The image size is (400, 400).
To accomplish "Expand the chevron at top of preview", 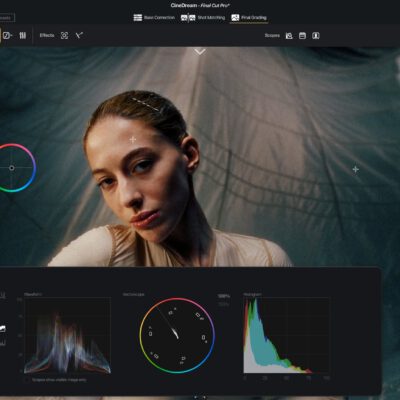I will pyautogui.click(x=200, y=52).
